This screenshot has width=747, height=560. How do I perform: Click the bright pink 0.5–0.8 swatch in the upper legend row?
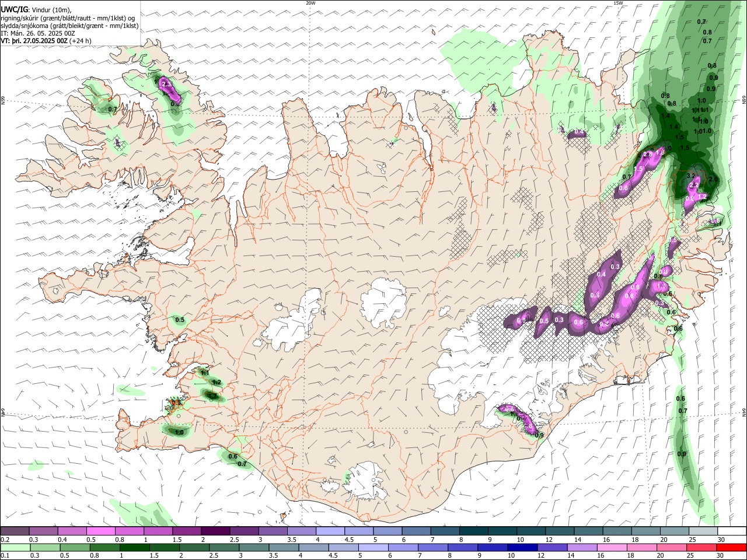[x=101, y=531]
